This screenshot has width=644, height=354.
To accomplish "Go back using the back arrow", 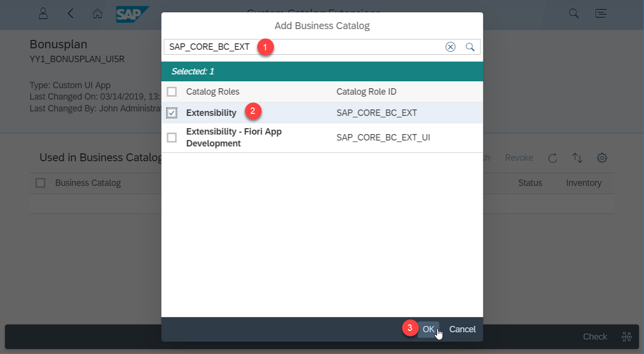I will tap(70, 13).
